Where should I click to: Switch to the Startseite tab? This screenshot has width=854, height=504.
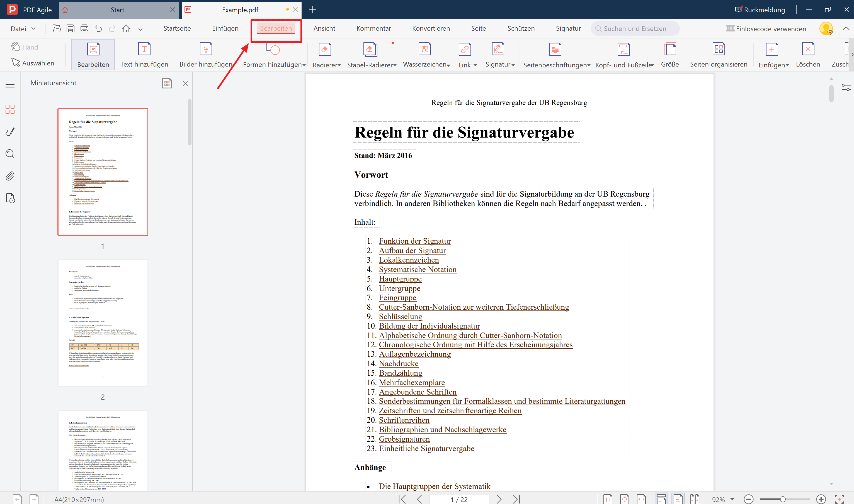(x=177, y=28)
